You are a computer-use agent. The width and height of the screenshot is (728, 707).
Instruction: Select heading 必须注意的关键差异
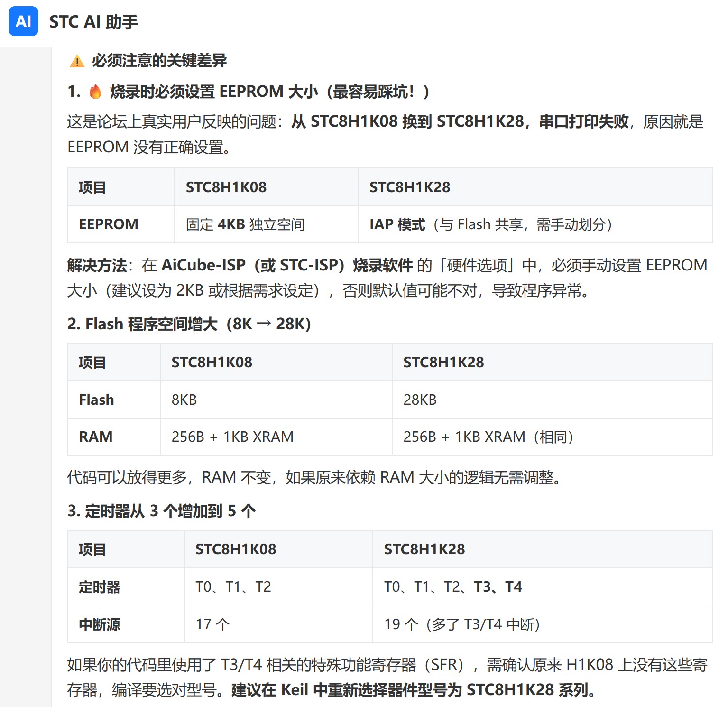pyautogui.click(x=159, y=61)
